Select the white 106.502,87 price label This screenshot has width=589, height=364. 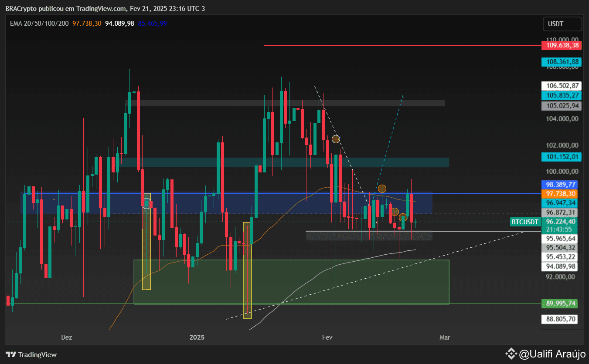click(x=561, y=86)
